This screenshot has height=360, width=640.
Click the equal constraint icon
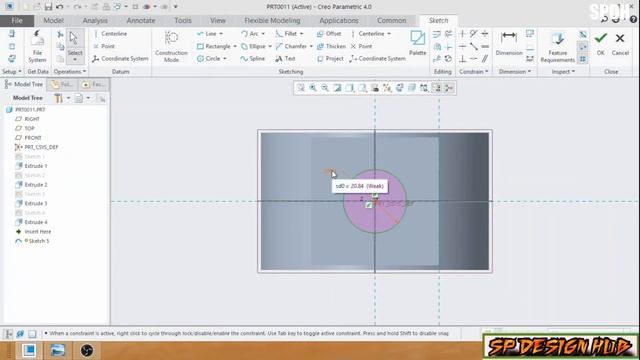point(484,47)
